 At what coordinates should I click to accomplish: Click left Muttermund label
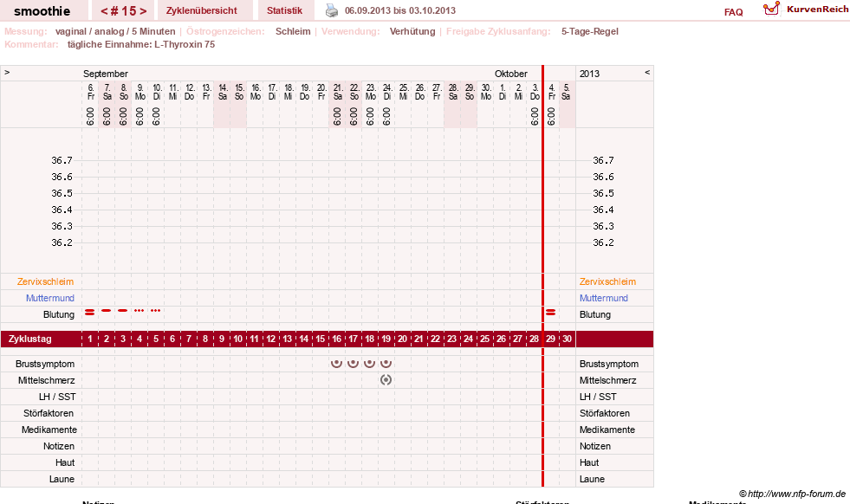[50, 298]
